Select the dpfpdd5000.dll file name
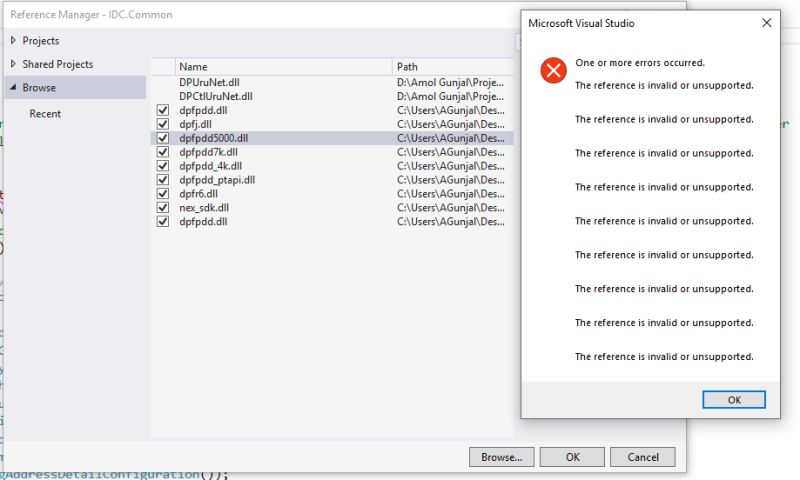The width and height of the screenshot is (800, 480). tap(213, 138)
